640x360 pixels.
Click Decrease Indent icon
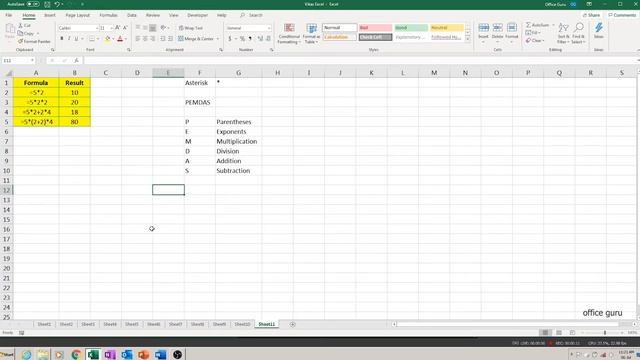click(163, 39)
